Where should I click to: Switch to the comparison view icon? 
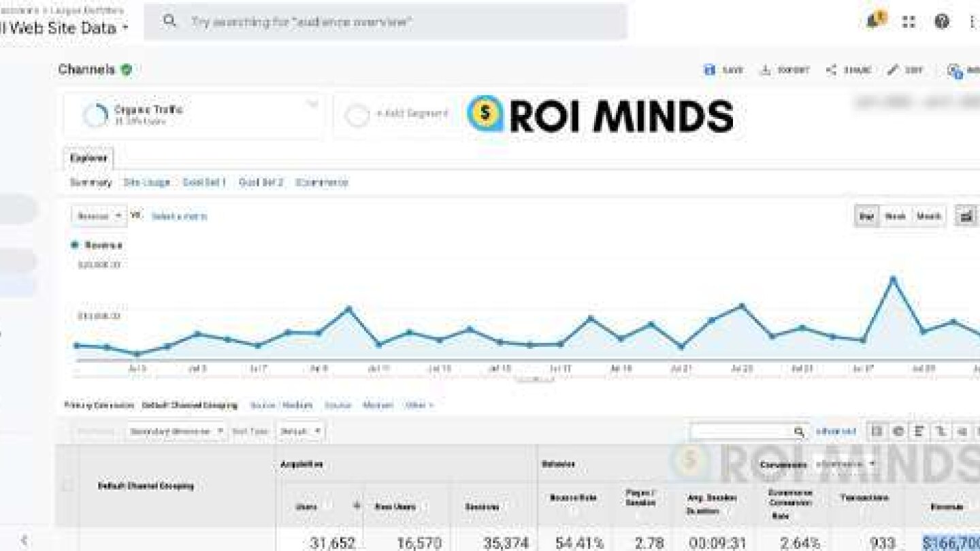(941, 431)
